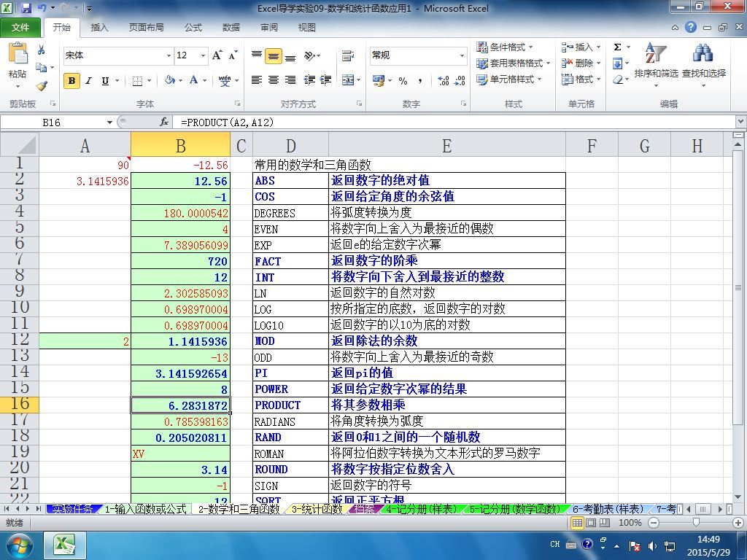Viewport: 747px width, 560px height.
Task: Toggle Bold formatting off
Action: 71,81
